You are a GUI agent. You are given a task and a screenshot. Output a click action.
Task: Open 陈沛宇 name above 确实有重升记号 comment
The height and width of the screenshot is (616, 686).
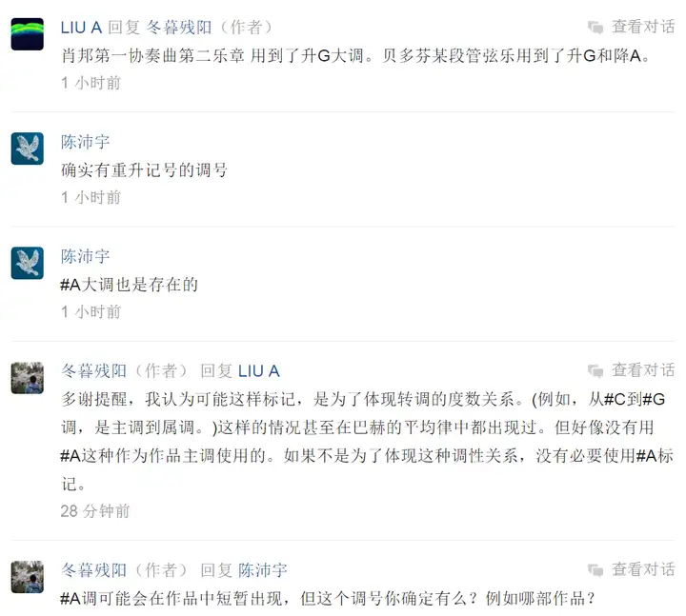[x=86, y=142]
